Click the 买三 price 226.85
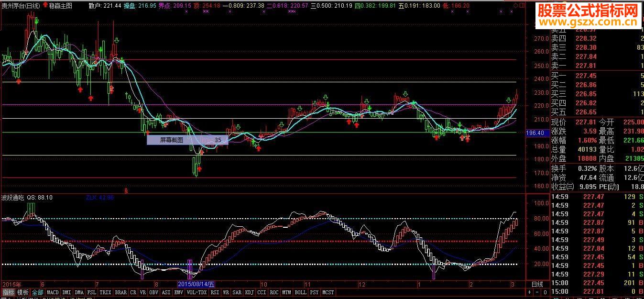Viewport: 644px width, 299px height. 586,94
